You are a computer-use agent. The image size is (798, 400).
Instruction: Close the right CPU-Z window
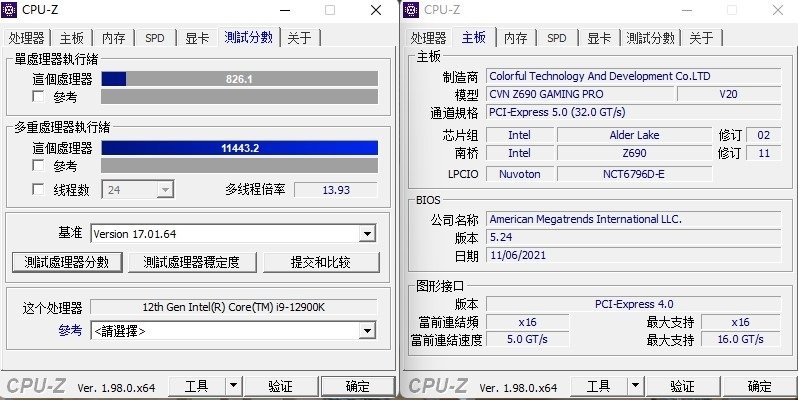[x=778, y=10]
